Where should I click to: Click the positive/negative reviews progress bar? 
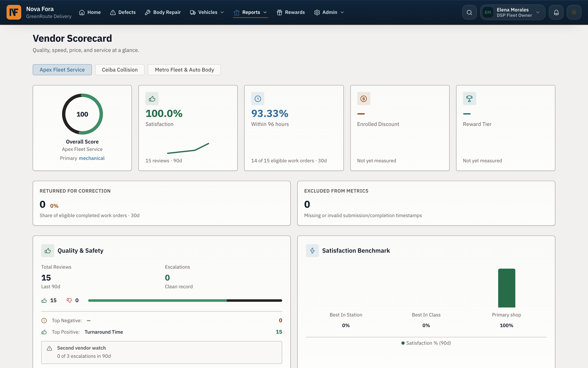[x=185, y=300]
